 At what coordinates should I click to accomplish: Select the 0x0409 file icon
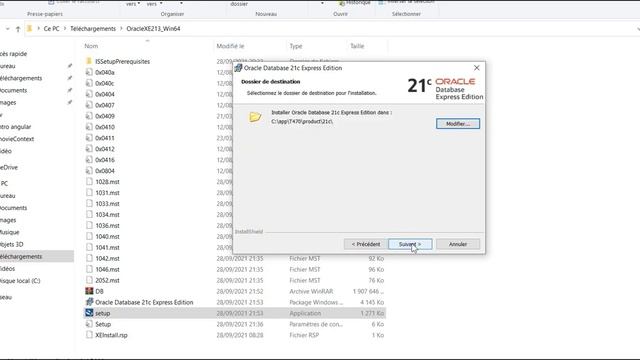89,116
